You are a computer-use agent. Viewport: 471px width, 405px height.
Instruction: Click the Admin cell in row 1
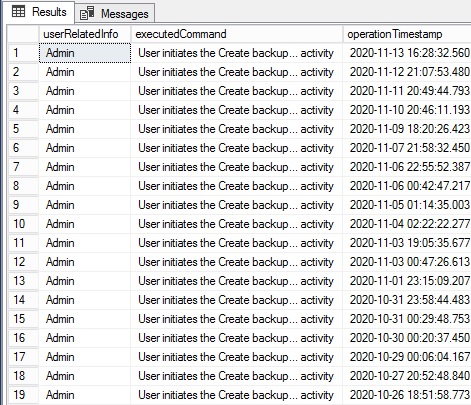click(85, 53)
